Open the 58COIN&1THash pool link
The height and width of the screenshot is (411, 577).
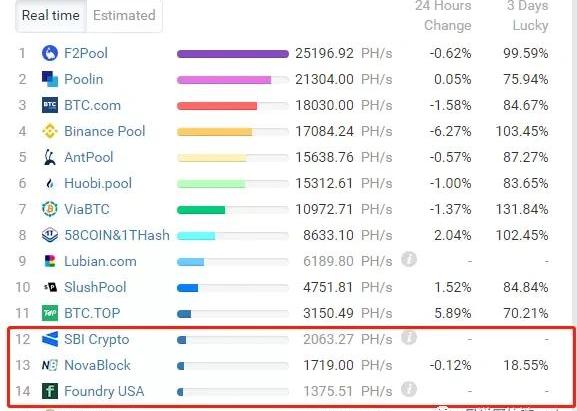pyautogui.click(x=117, y=235)
